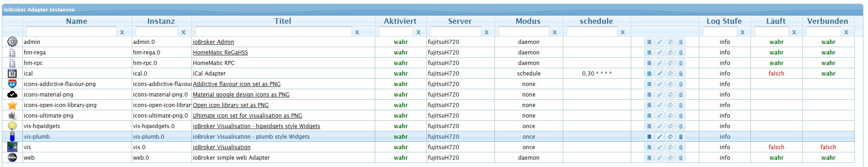Open the ioBroker Visualisation link in vis row

click(x=222, y=147)
